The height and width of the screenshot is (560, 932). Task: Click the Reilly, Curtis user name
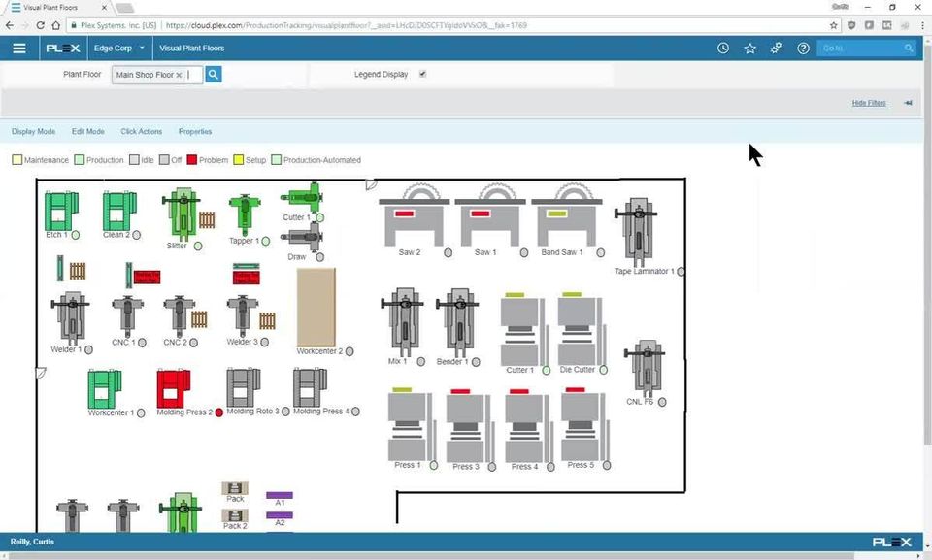pyautogui.click(x=32, y=542)
